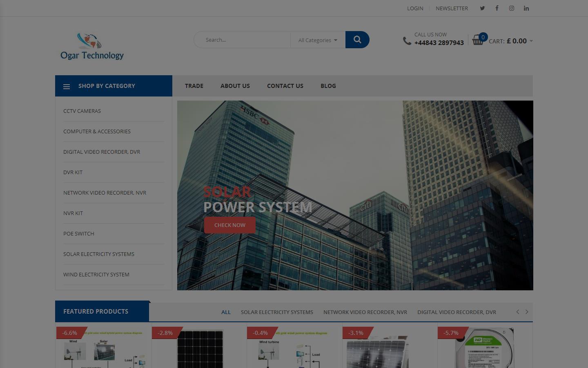The width and height of the screenshot is (588, 368).
Task: Click the shopping basket cart icon
Action: 478,40
